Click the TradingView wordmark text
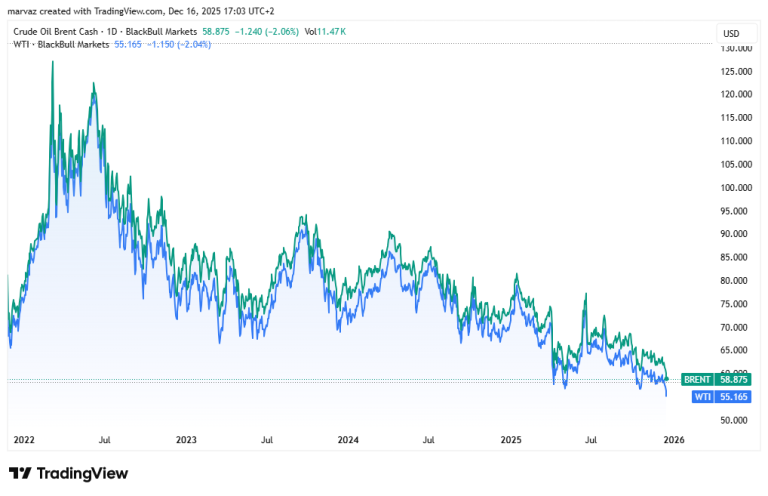 click(82, 473)
